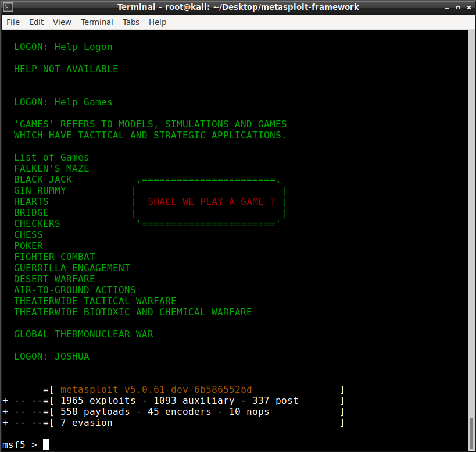Click the '558 payloads' count
This screenshot has width=476, height=452.
click(x=95, y=412)
